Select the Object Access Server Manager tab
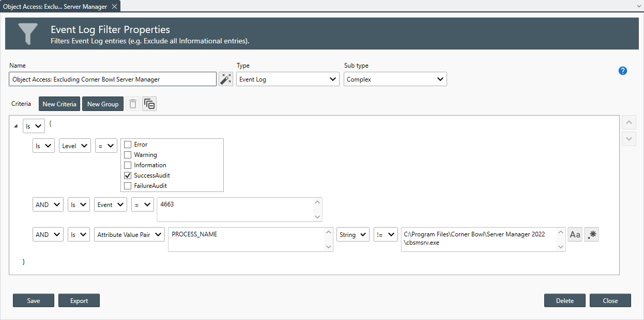Viewport: 644px width, 320px height. [x=55, y=6]
